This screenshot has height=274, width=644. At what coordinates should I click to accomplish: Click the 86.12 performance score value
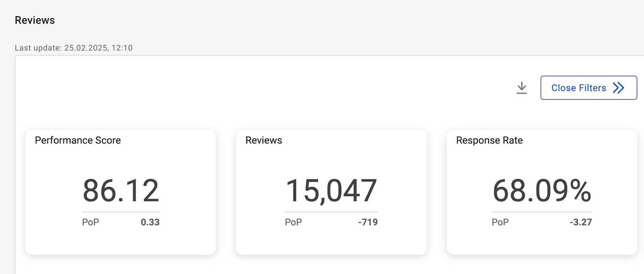pyautogui.click(x=121, y=191)
